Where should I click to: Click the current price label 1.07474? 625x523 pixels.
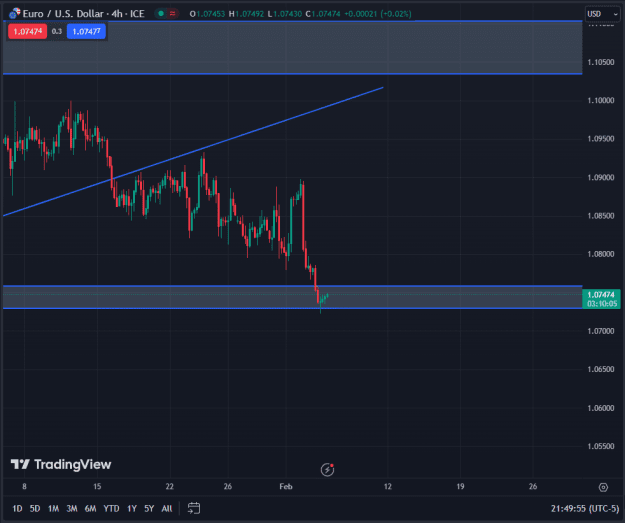(x=601, y=299)
